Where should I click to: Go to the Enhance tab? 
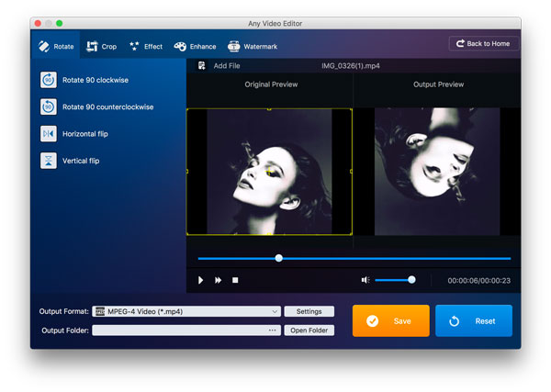tap(195, 46)
